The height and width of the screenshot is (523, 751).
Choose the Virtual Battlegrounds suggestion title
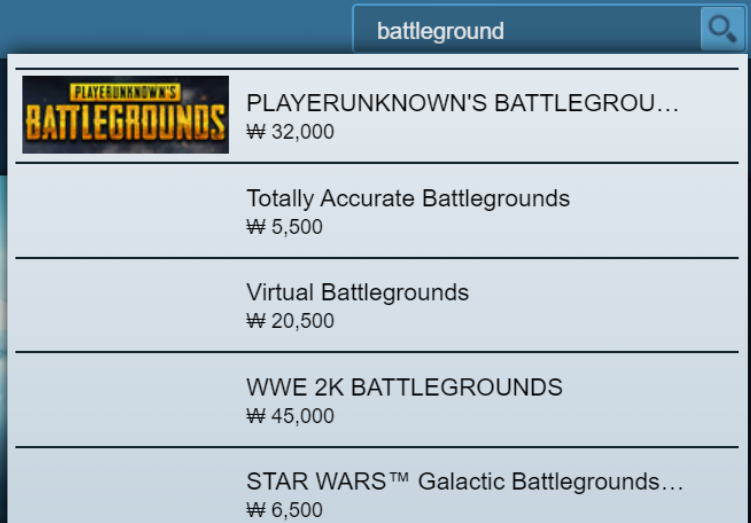tap(357, 292)
